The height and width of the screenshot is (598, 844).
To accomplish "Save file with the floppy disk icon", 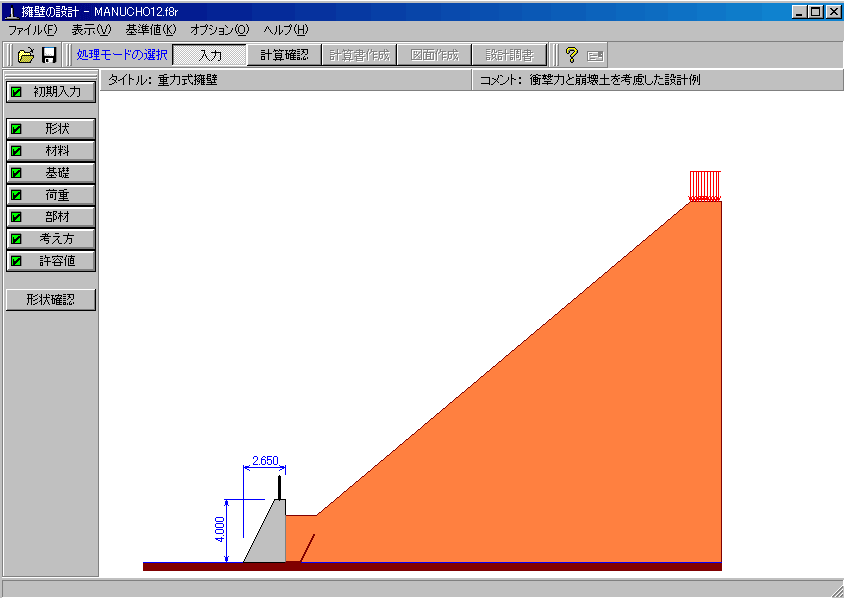I will point(49,55).
